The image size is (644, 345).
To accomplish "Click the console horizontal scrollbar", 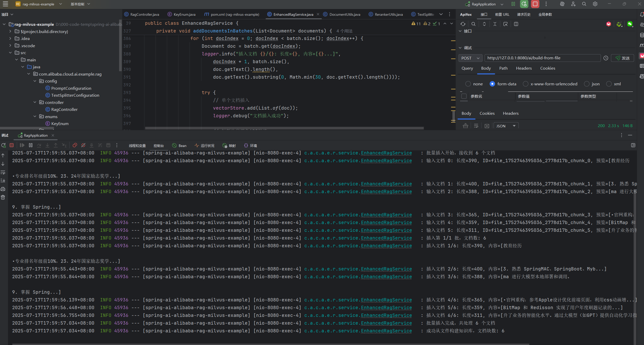I will (271, 344).
